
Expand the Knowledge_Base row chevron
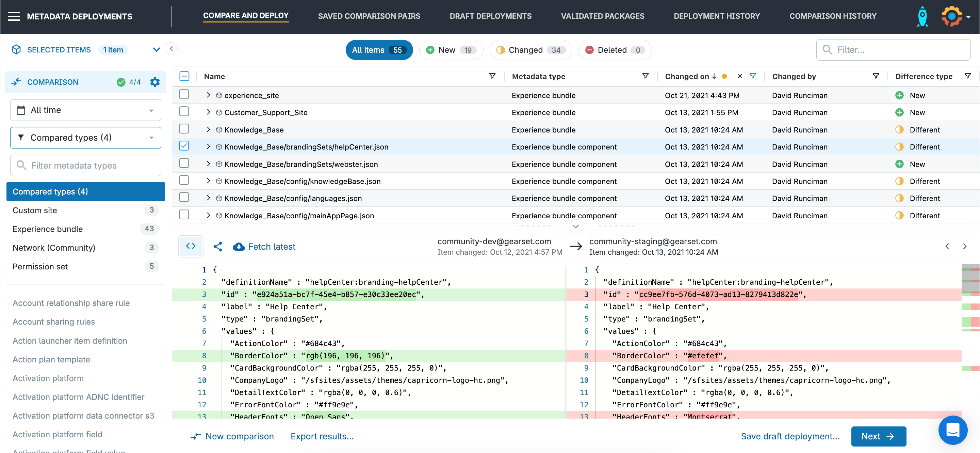tap(208, 129)
